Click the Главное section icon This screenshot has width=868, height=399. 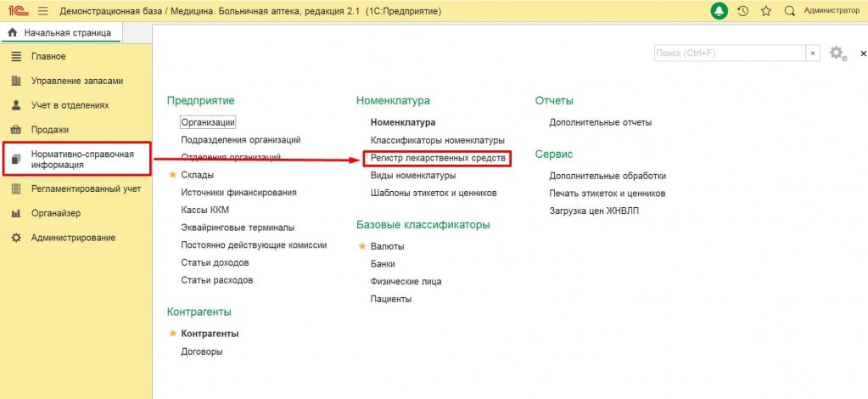(x=16, y=57)
